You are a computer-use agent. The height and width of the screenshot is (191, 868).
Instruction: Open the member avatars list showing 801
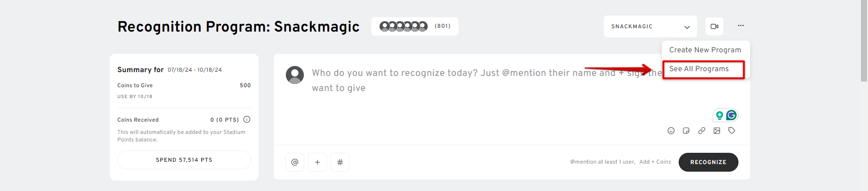(x=414, y=26)
